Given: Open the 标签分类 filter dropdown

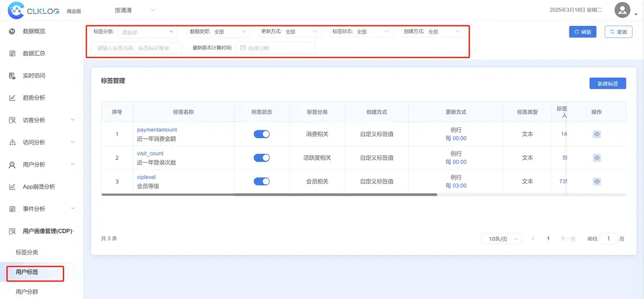Looking at the screenshot, I should (148, 32).
